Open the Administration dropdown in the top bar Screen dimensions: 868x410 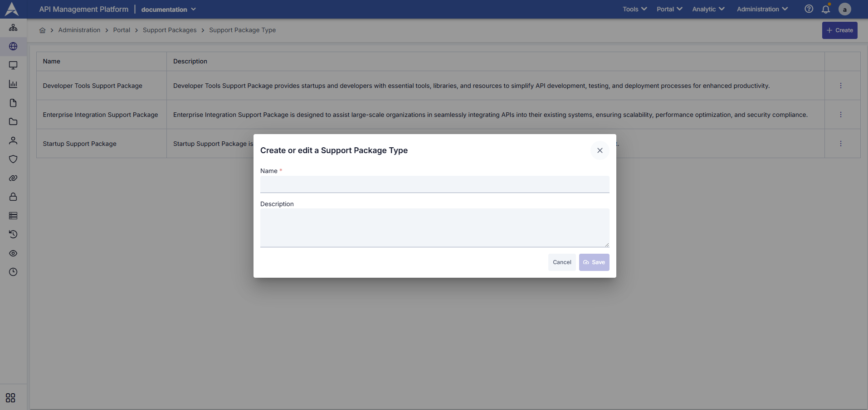(x=761, y=9)
